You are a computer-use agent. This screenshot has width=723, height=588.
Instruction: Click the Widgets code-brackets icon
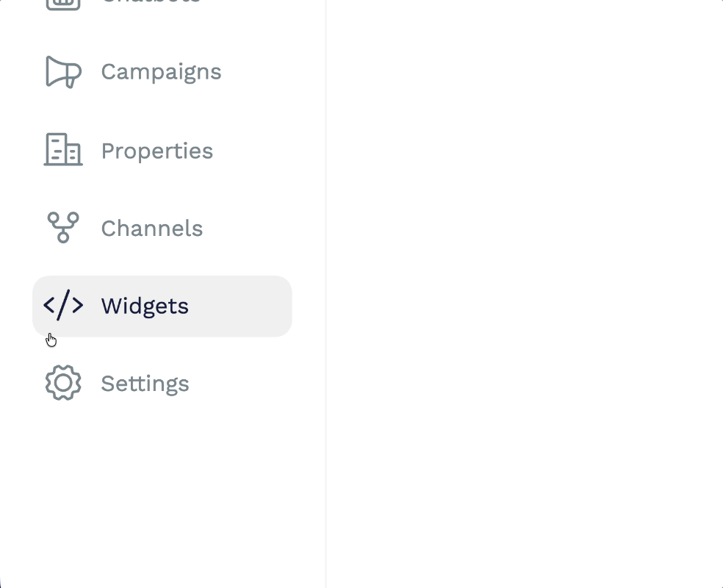click(x=63, y=306)
